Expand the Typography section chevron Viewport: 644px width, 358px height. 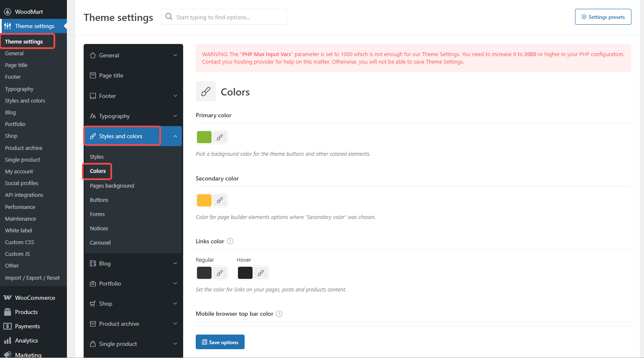(x=175, y=116)
